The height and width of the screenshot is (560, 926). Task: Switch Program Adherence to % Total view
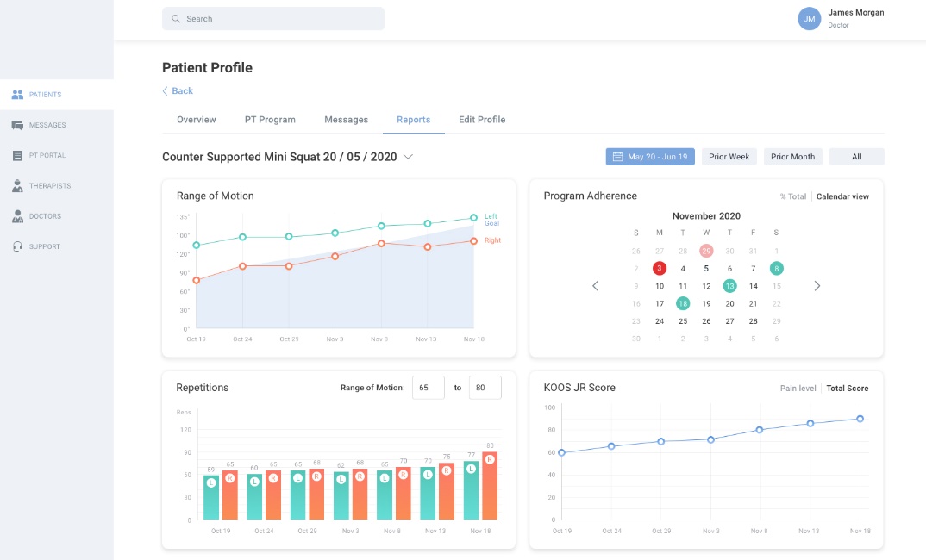792,196
